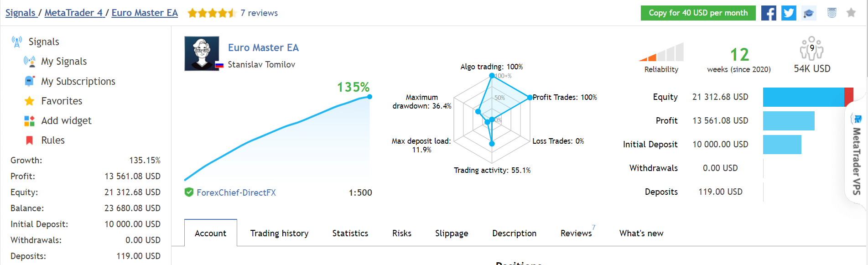
Task: Click the Euro Master EA avatar
Action: click(x=202, y=53)
